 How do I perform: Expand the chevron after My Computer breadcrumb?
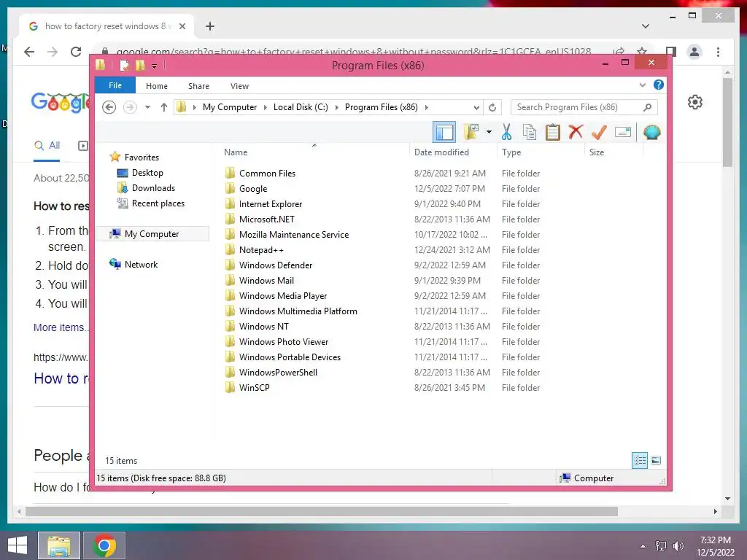[266, 108]
